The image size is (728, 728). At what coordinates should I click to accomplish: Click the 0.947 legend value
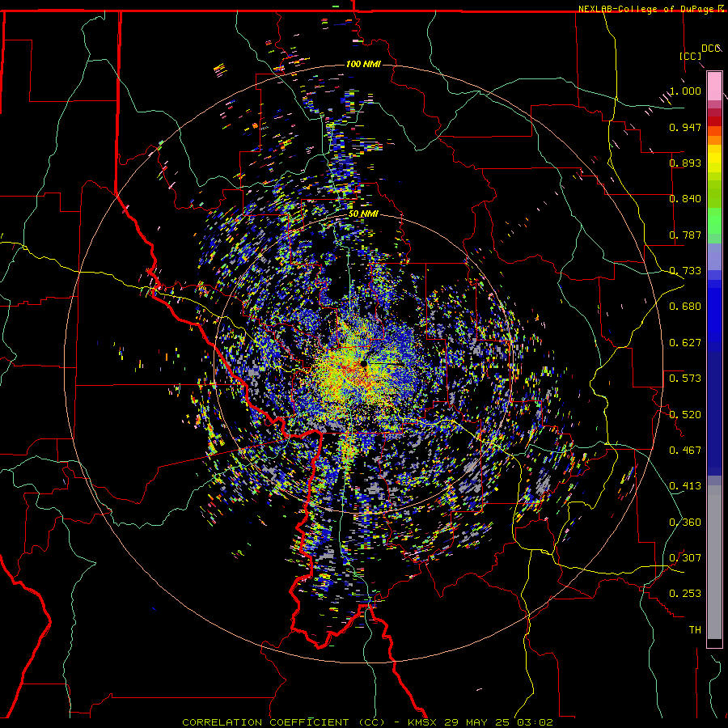pyautogui.click(x=685, y=127)
